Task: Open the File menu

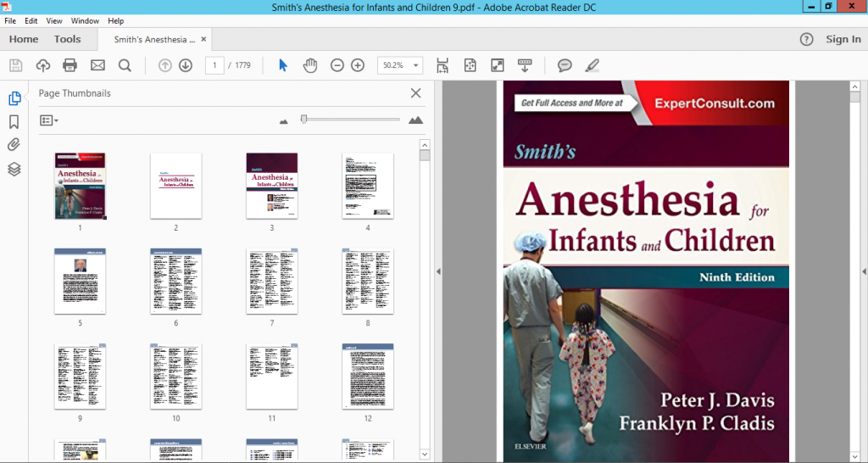Action: 10,20
